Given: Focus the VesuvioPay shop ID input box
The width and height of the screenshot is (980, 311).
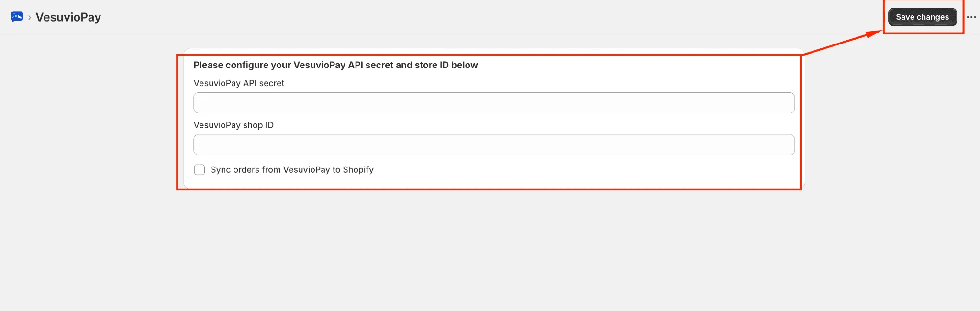Looking at the screenshot, I should coord(493,144).
